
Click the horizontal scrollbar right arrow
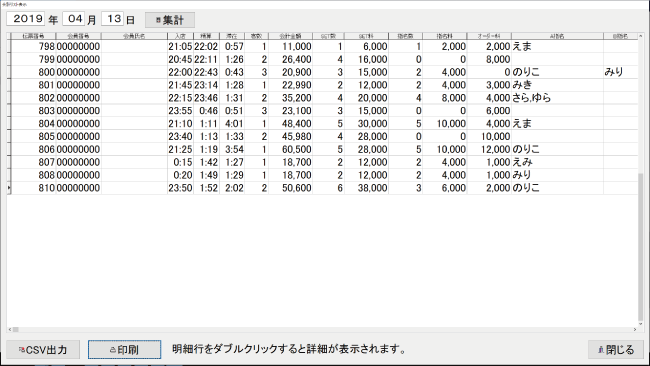[x=635, y=330]
